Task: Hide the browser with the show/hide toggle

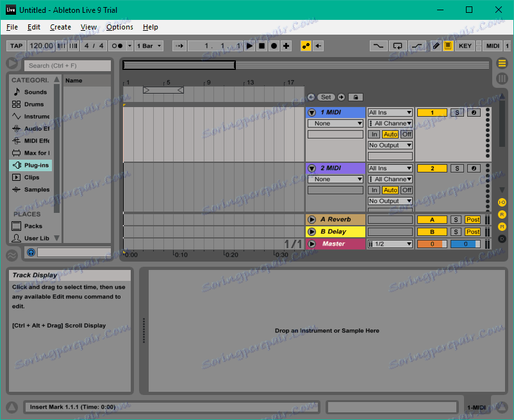Action: 12,63
